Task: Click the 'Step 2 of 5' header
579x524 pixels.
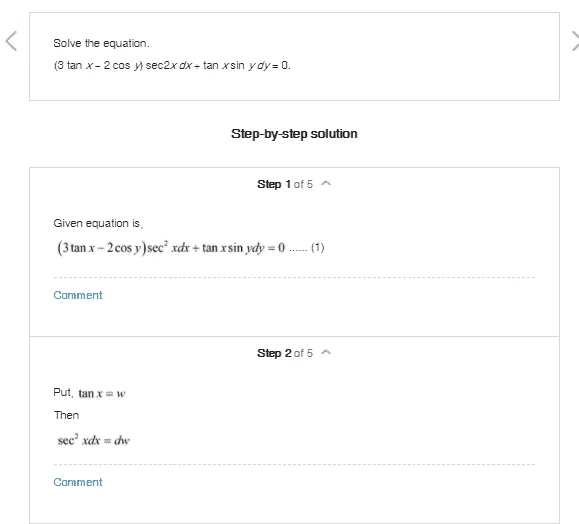Action: [x=285, y=353]
